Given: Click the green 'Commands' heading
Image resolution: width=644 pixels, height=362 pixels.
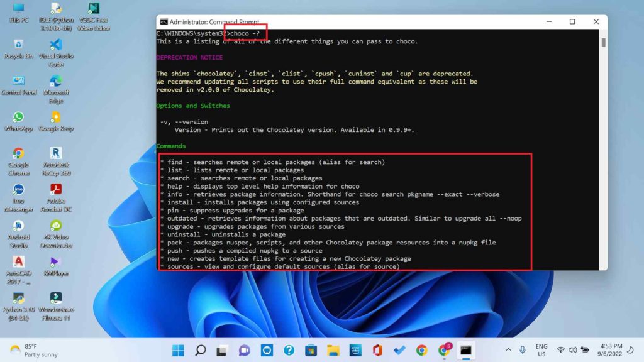Looking at the screenshot, I should [x=171, y=146].
